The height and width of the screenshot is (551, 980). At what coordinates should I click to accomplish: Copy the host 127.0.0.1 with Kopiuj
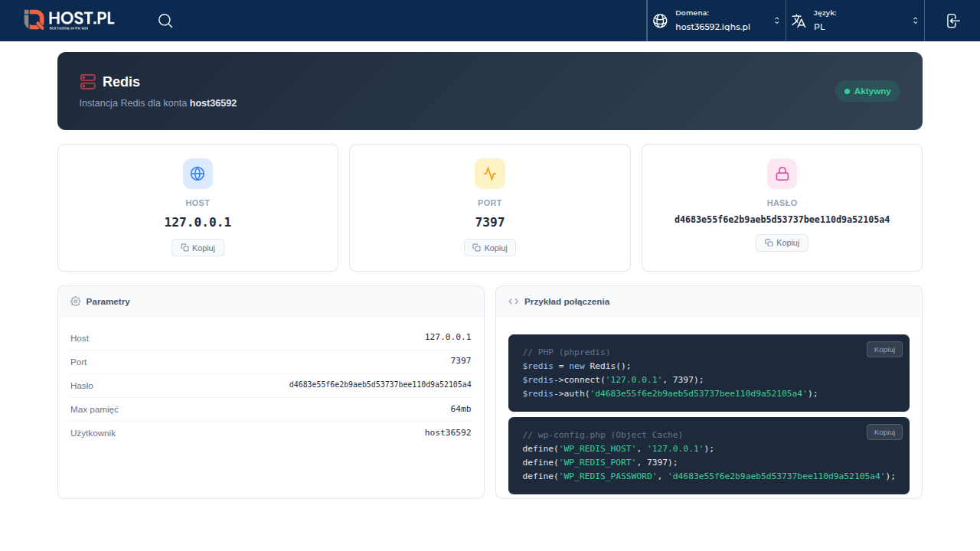point(198,248)
